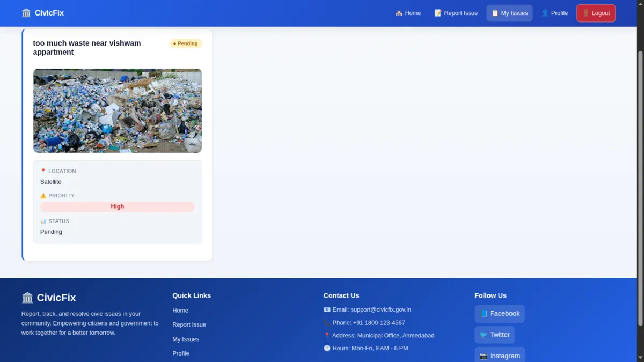Click the footer My Issues quick link
This screenshot has height=362, width=644.
(186, 339)
